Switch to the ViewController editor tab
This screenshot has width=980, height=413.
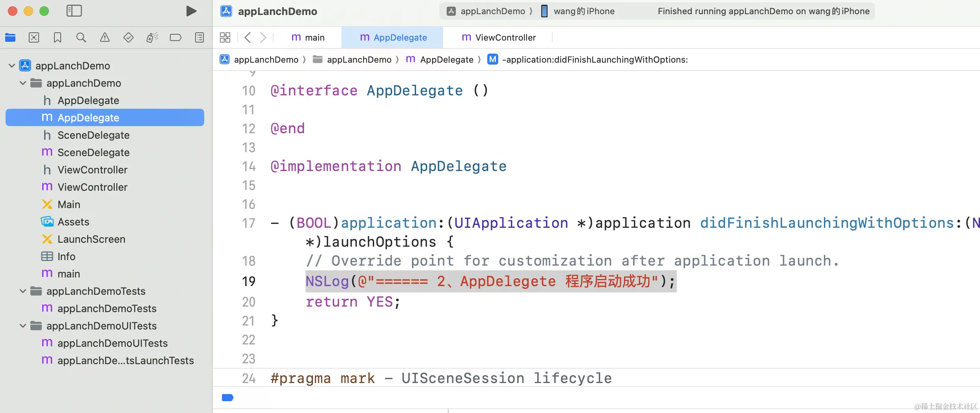[x=499, y=37]
